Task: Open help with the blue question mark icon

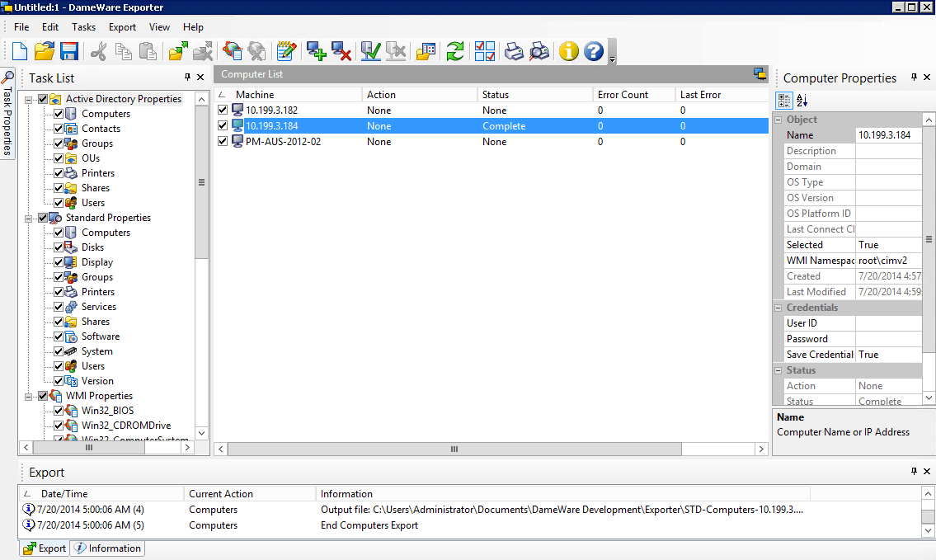Action: click(594, 51)
